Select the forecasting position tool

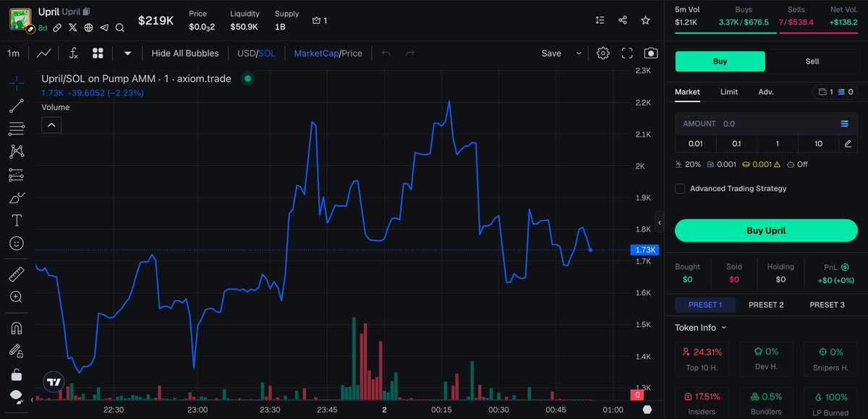(17, 174)
